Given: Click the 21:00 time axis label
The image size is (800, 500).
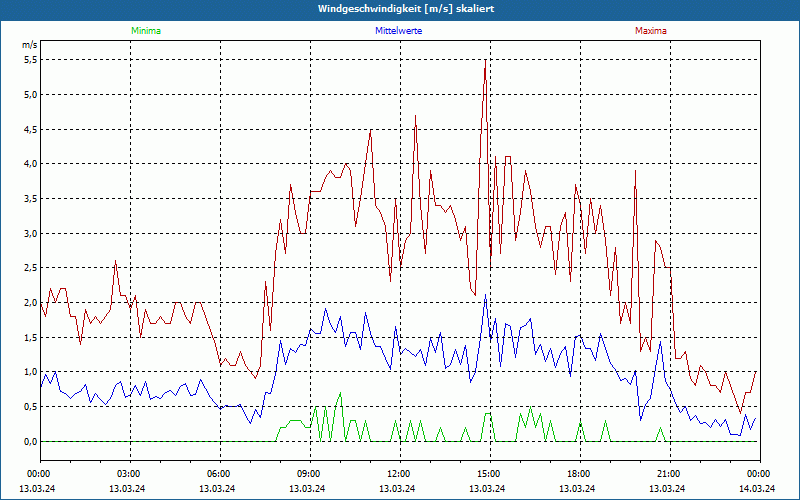Looking at the screenshot, I should point(670,474).
